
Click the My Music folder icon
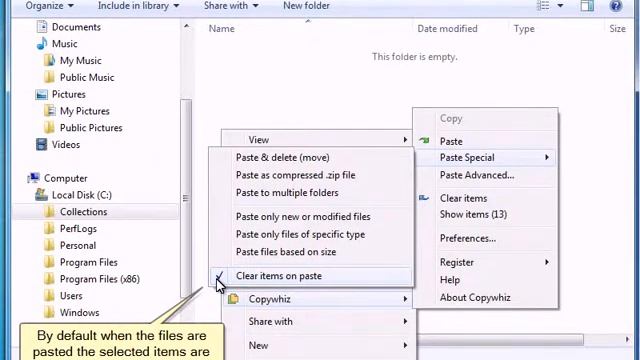pyautogui.click(x=49, y=60)
